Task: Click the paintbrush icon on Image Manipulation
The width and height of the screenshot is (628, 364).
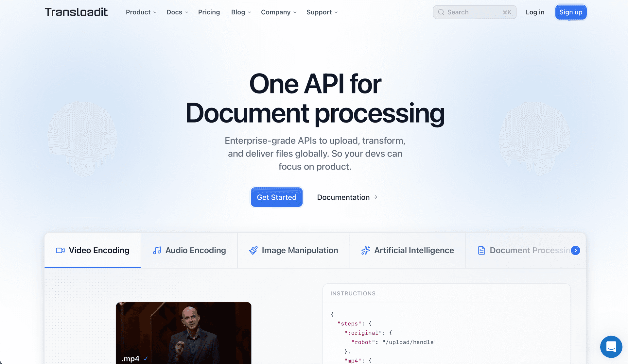Action: click(253, 250)
